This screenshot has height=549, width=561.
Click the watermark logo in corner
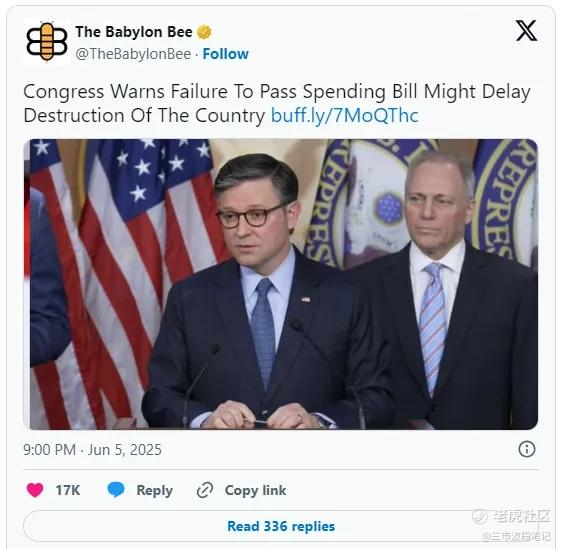click(x=512, y=524)
